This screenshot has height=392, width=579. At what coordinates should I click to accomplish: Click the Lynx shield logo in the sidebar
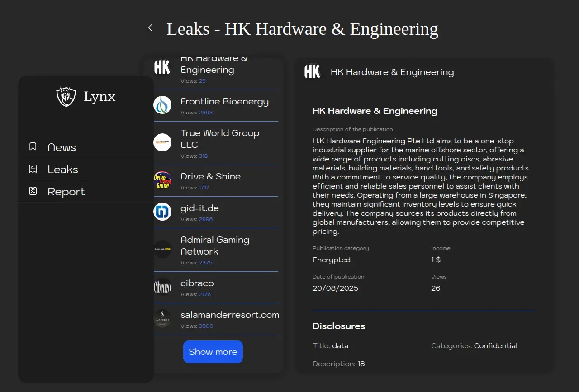pos(66,96)
